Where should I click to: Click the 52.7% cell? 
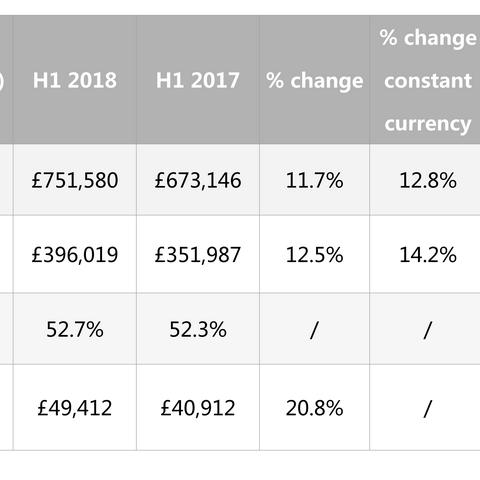coord(75,329)
